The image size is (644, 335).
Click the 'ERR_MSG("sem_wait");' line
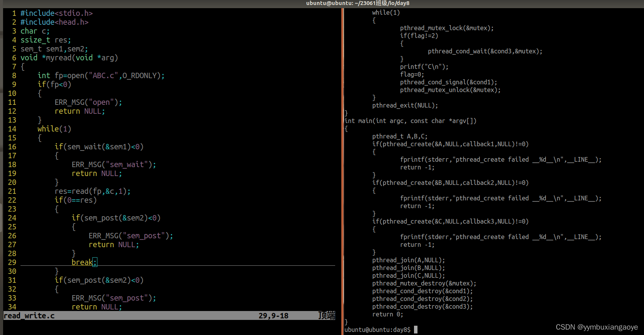[x=114, y=164]
